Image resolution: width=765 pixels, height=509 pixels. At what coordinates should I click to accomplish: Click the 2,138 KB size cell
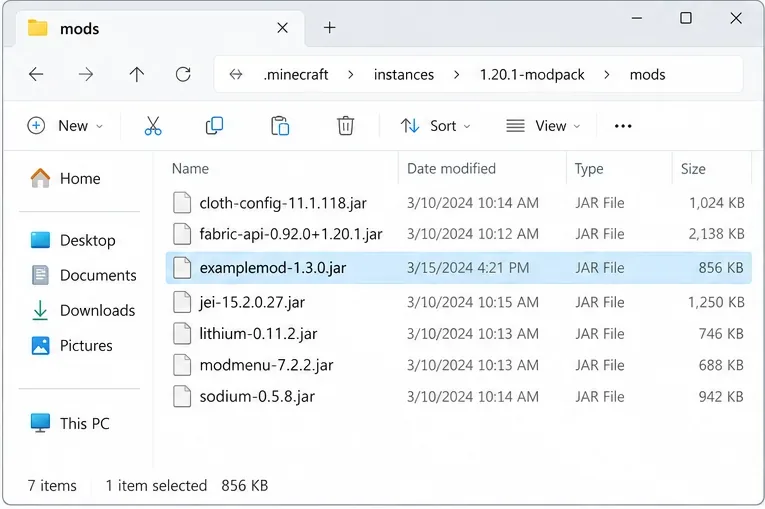pyautogui.click(x=716, y=234)
